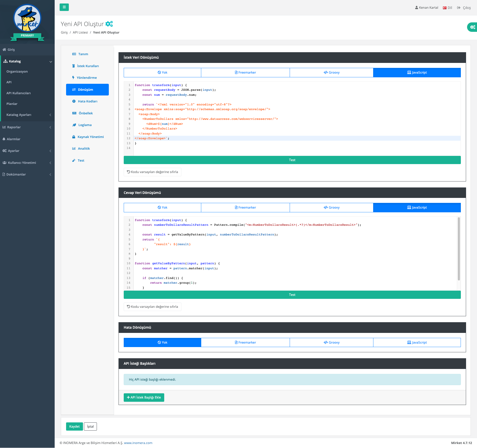Screen dimensions: 477x448
Task: Select the Dönüşüm tab
Action: (x=87, y=90)
